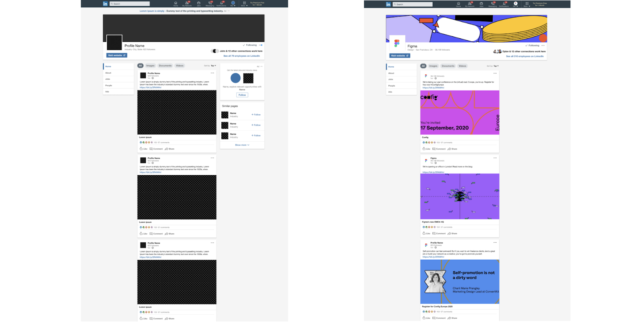Viewport: 644px width, 322px height.
Task: Filter Figma feed by Videos
Action: tap(462, 66)
